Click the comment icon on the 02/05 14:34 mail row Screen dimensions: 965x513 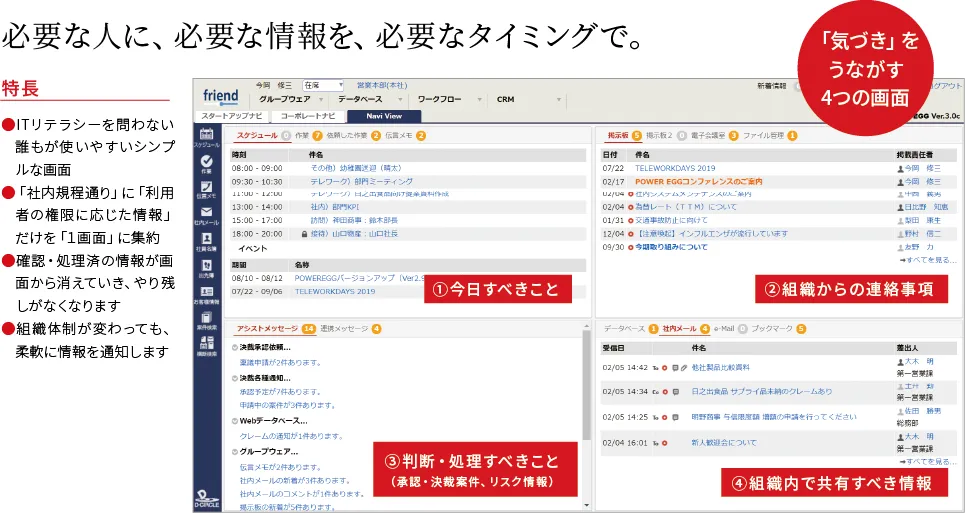pos(675,392)
